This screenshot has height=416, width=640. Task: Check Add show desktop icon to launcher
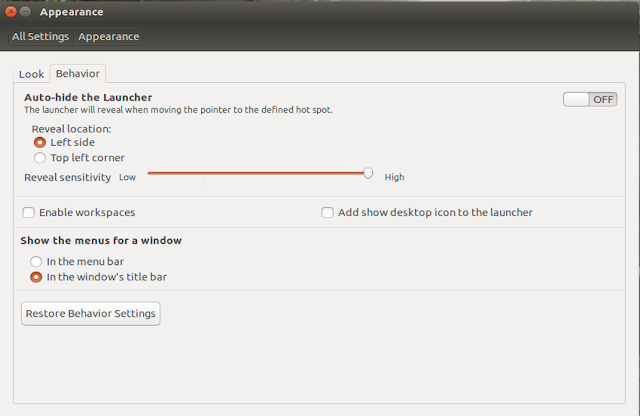pyautogui.click(x=327, y=212)
